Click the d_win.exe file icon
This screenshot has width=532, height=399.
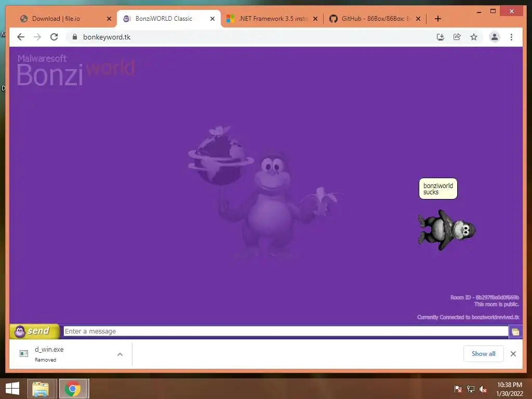click(24, 353)
